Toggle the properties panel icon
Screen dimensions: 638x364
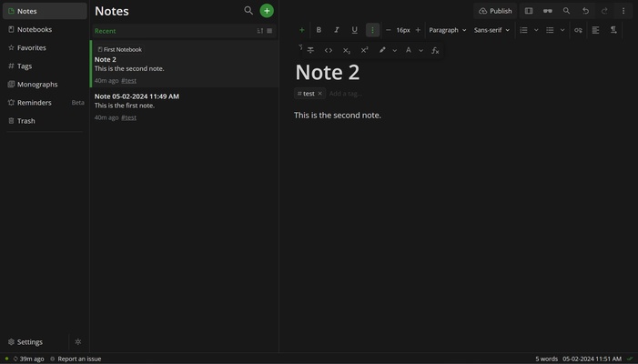click(x=529, y=11)
